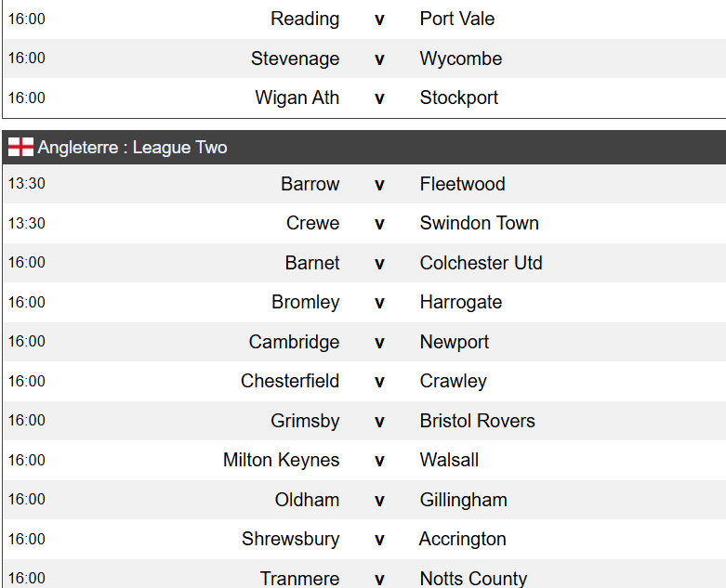Open Milton Keynes v Walsall match
Viewport: 726px width, 588px height.
click(364, 461)
